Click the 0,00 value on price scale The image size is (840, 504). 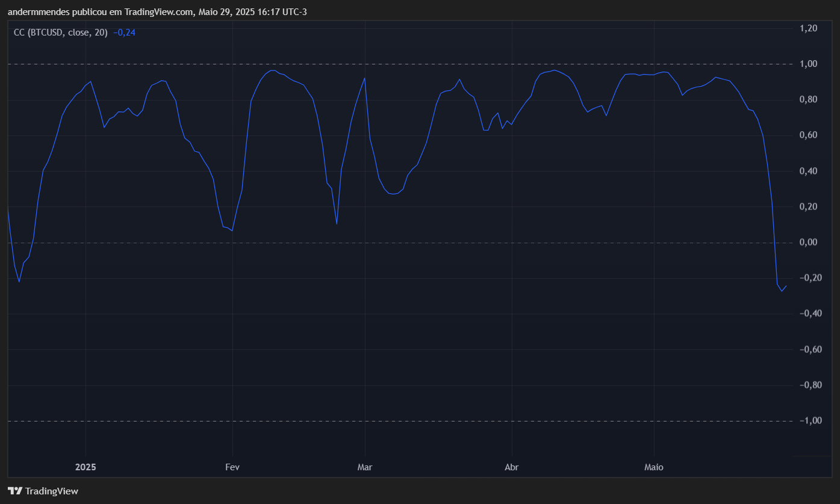tap(808, 242)
